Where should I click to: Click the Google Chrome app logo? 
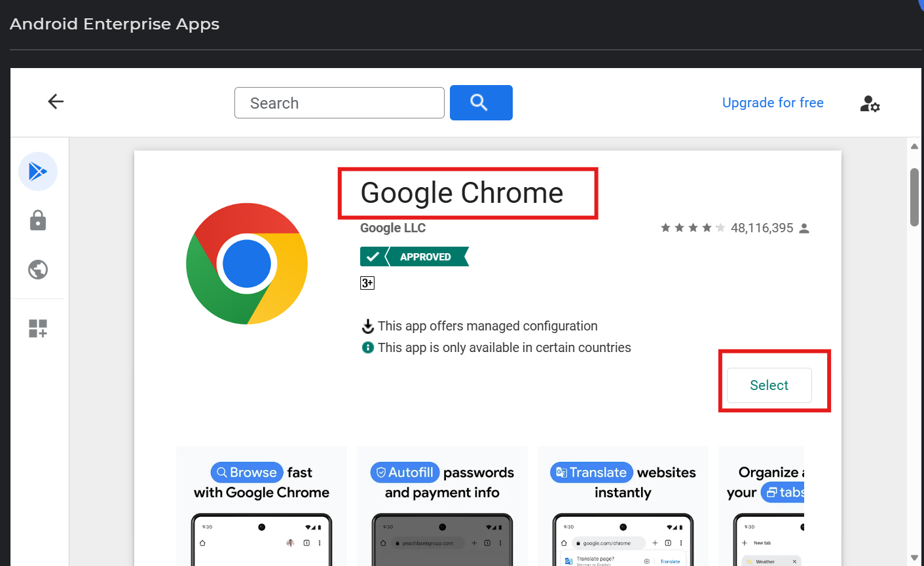coord(247,264)
